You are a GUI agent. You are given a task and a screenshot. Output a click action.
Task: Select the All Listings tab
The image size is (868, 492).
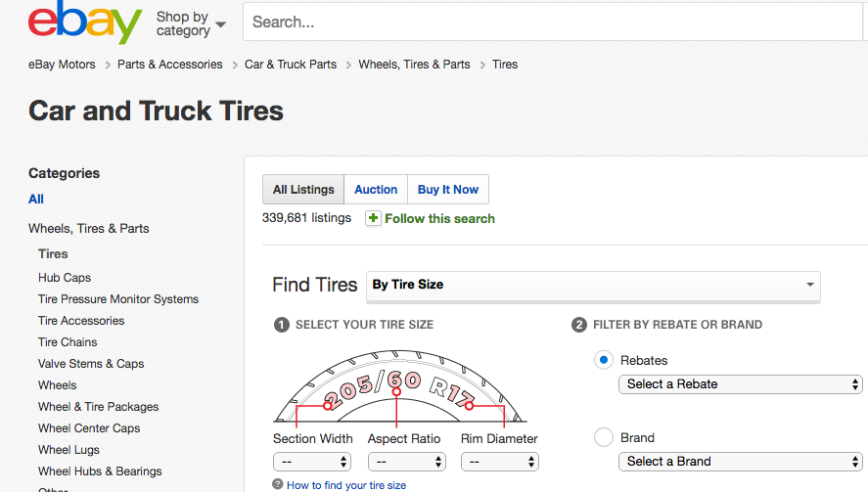click(303, 190)
